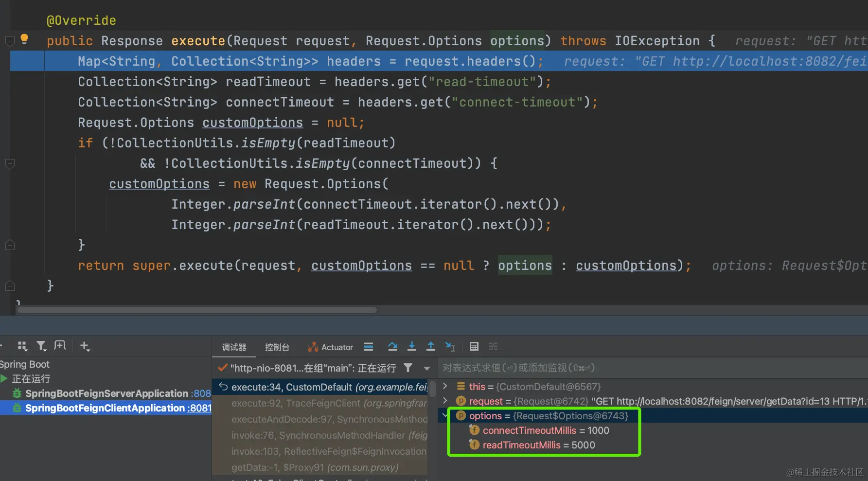Viewport: 868px width, 481px height.
Task: Click the Services filter funnel icon
Action: [41, 346]
